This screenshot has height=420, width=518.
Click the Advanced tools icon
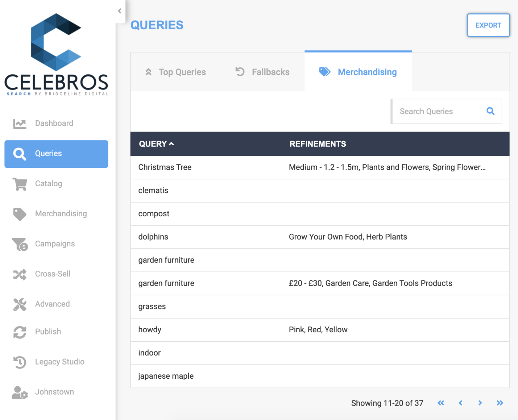20,304
